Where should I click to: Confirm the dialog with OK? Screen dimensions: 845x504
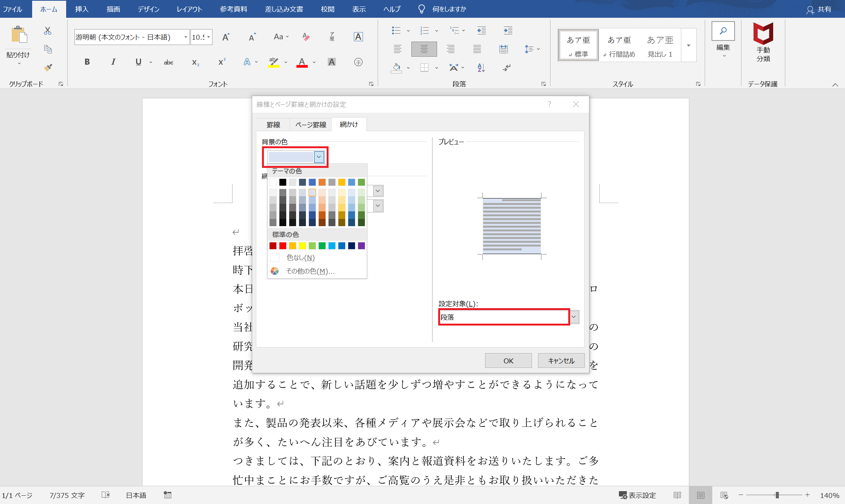coord(508,361)
